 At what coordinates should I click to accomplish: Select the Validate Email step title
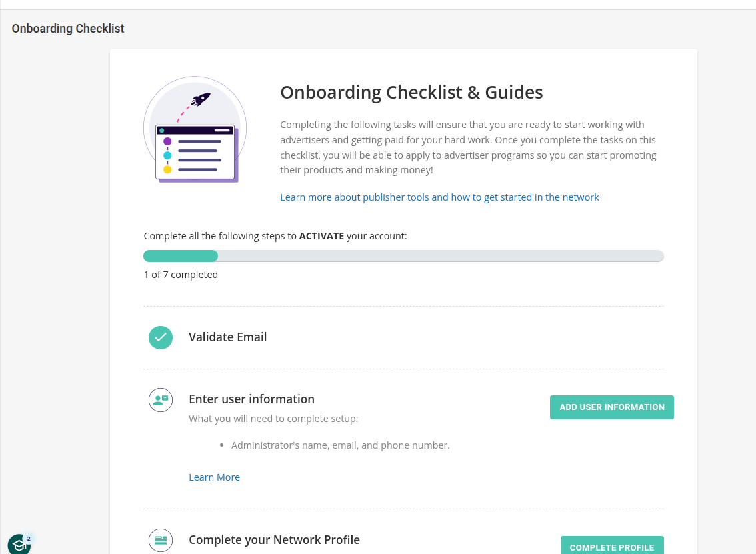click(x=227, y=337)
